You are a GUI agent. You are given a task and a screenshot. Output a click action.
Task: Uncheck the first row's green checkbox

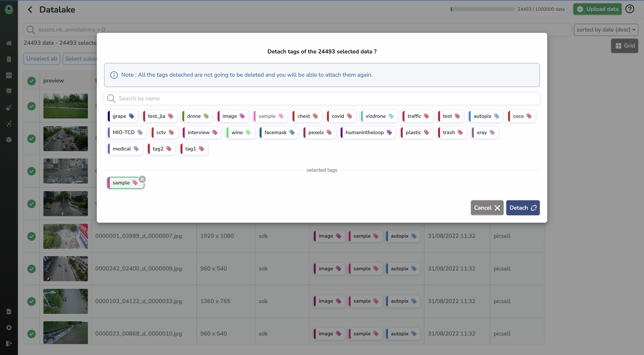32,106
